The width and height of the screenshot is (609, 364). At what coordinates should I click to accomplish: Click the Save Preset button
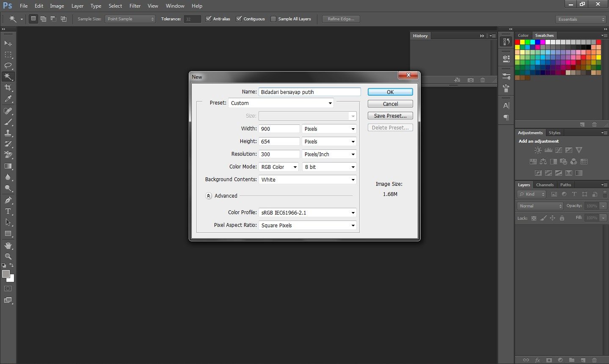click(x=390, y=116)
